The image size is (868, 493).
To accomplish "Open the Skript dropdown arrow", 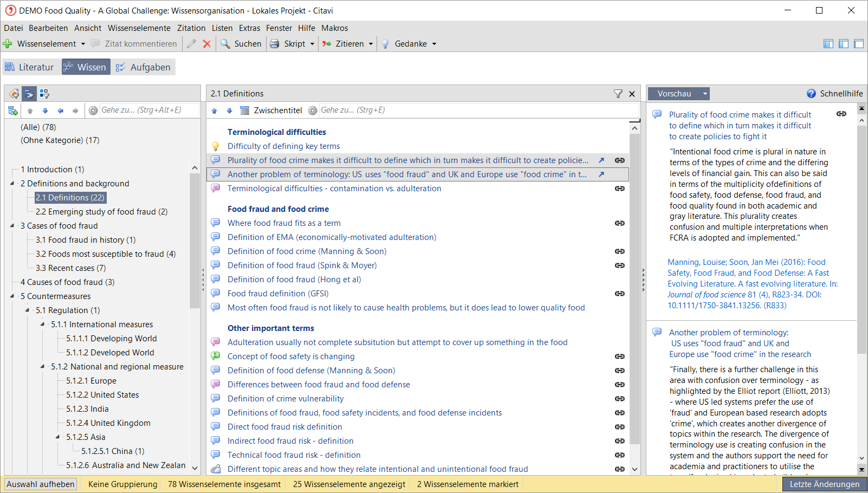I will [313, 44].
